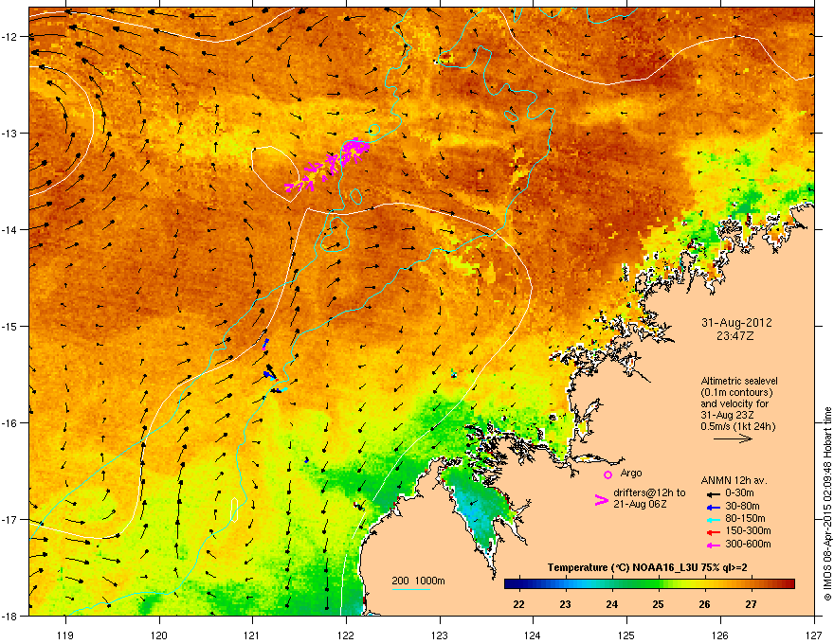Click the '300-600m' depth label

tap(748, 545)
